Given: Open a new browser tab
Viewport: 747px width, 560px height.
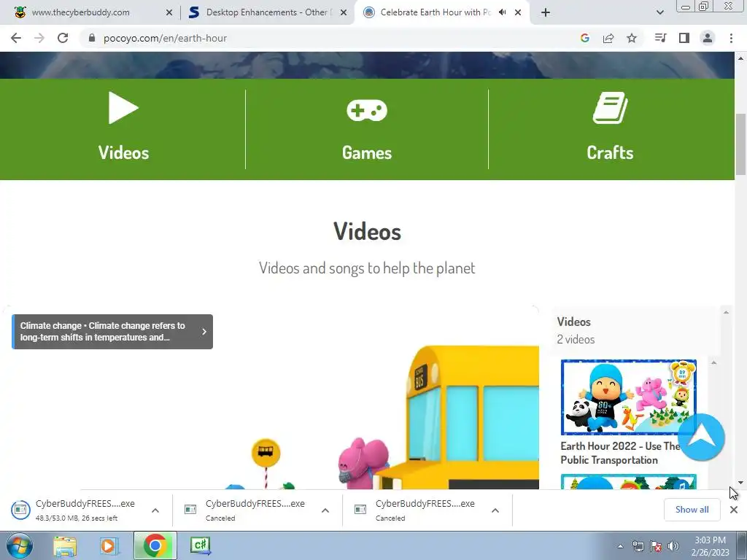Looking at the screenshot, I should click(546, 12).
